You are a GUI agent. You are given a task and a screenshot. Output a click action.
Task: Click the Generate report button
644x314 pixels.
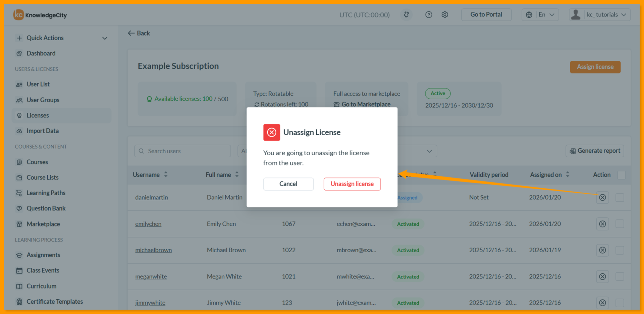pyautogui.click(x=595, y=151)
